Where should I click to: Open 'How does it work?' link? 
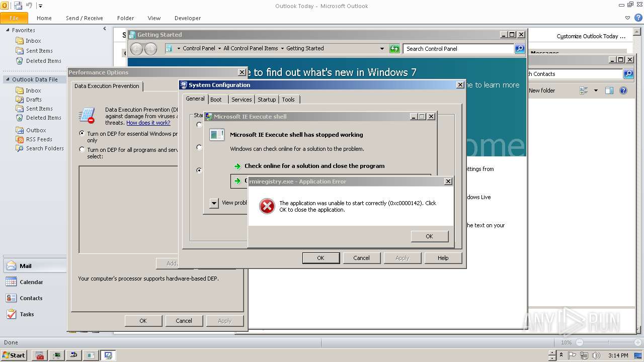[148, 123]
